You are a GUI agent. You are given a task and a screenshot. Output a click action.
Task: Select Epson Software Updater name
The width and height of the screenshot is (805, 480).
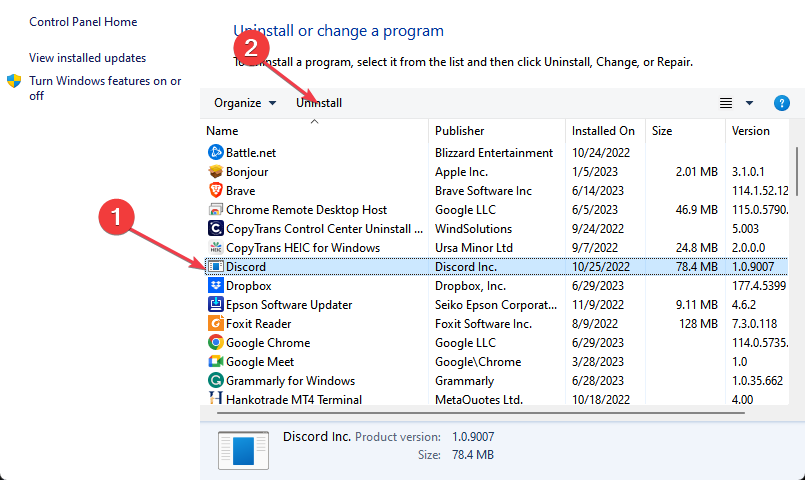pos(289,304)
